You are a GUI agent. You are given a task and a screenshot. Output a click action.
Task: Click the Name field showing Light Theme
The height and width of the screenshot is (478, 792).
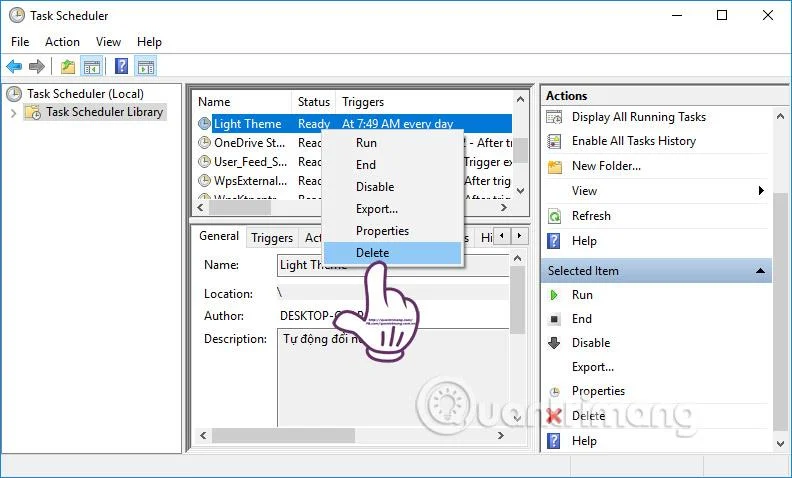point(393,265)
